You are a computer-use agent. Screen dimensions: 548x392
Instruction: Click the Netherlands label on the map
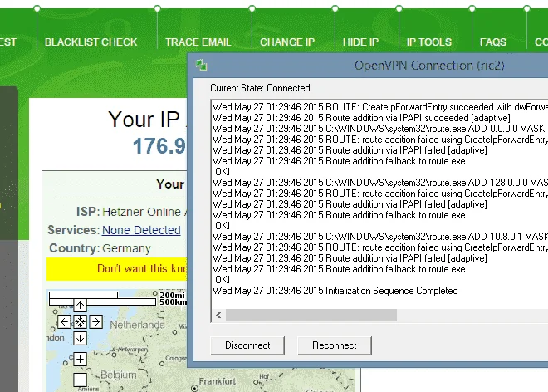[137, 325]
